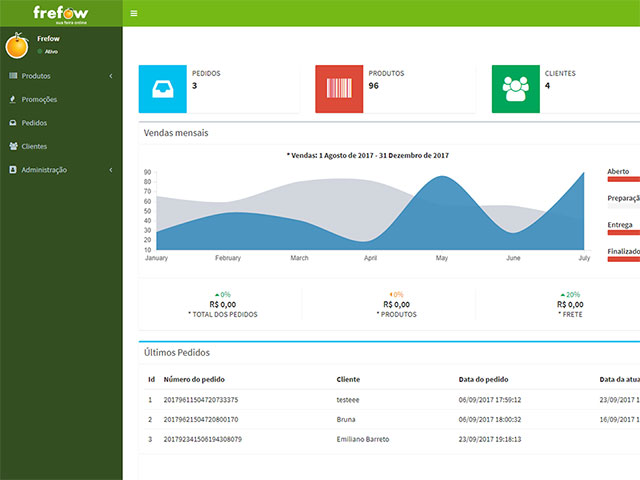The width and height of the screenshot is (640, 480).
Task: Open Clientes in the sidebar
Action: point(35,146)
